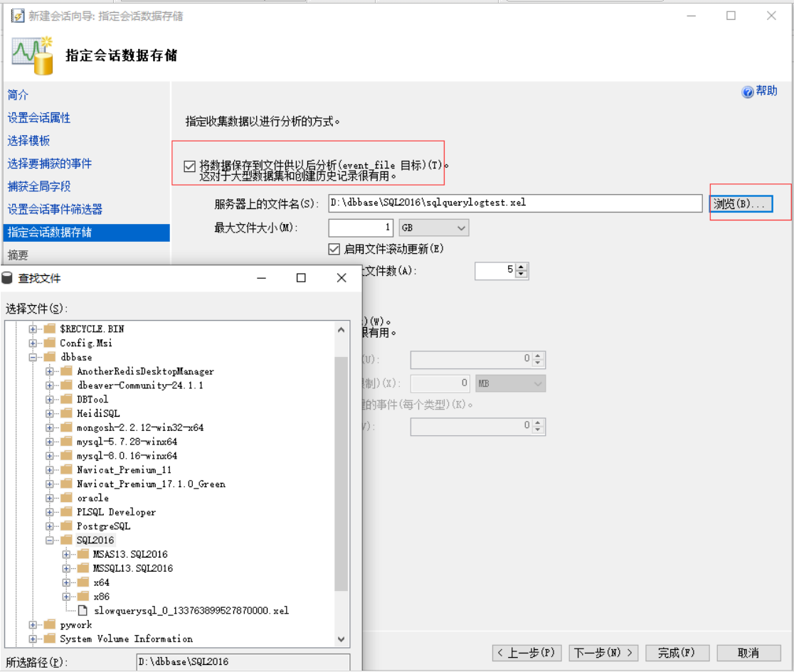Select 指定会话数据存储 wizard page

87,233
